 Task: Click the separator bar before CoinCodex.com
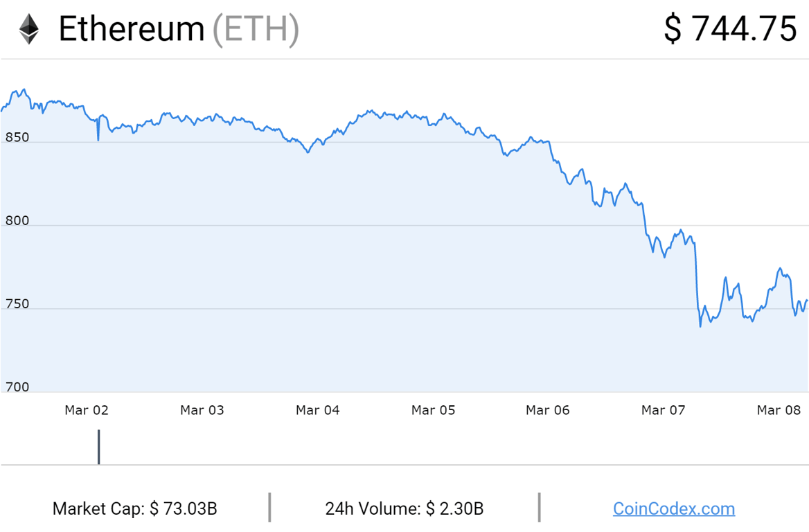click(x=539, y=508)
